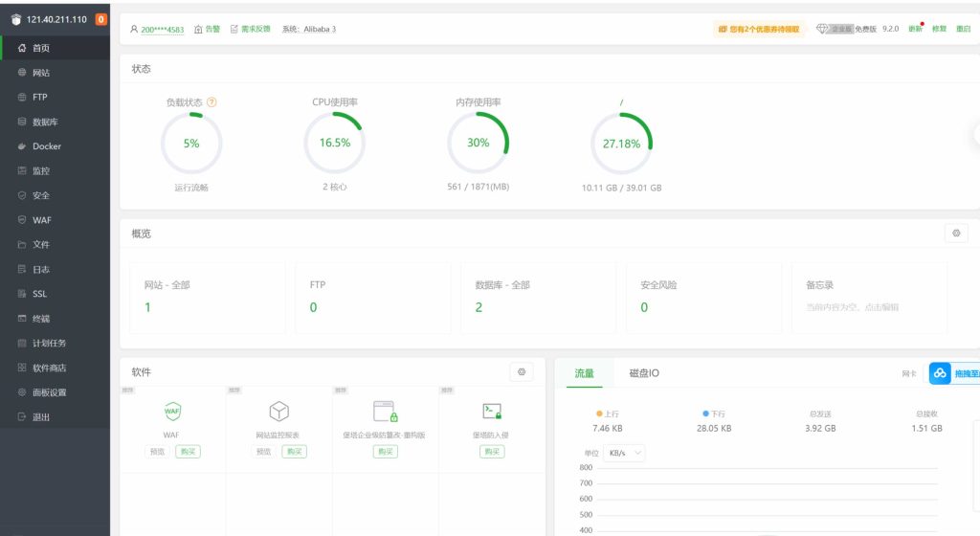This screenshot has height=536, width=980.
Task: Click the 需求反馈 feedback link
Action: pyautogui.click(x=253, y=29)
